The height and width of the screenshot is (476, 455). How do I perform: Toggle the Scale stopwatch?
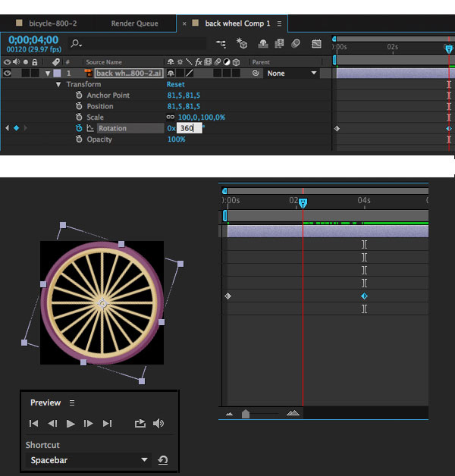click(x=79, y=117)
